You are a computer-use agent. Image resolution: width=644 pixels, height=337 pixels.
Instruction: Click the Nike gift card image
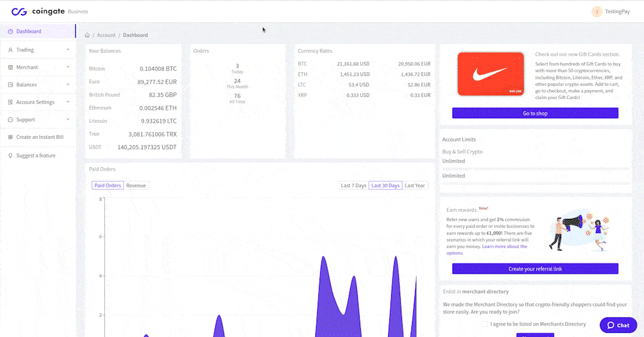[x=491, y=74]
